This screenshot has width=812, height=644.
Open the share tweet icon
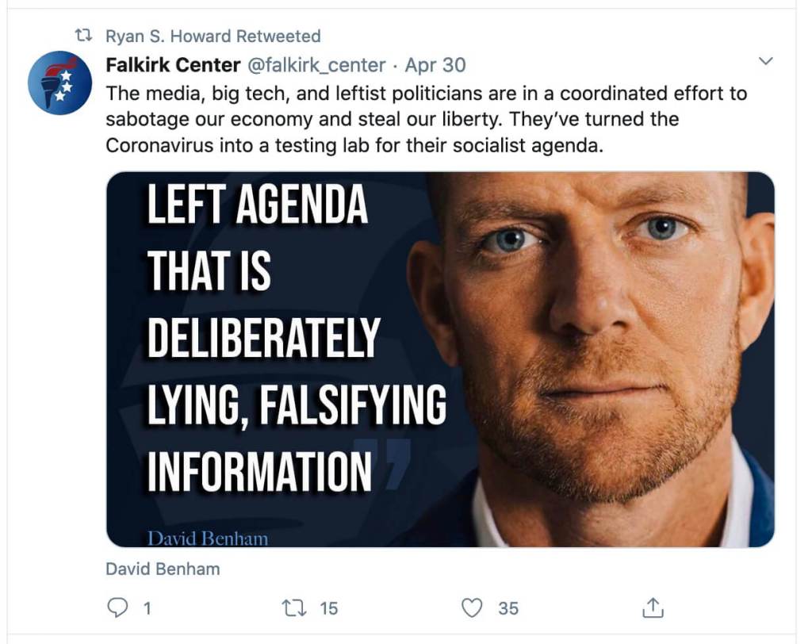point(652,608)
